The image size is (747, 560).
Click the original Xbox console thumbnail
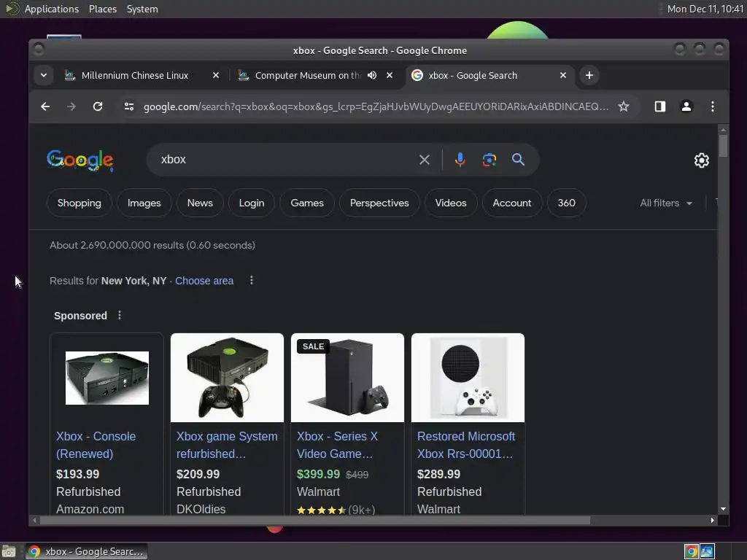(107, 378)
